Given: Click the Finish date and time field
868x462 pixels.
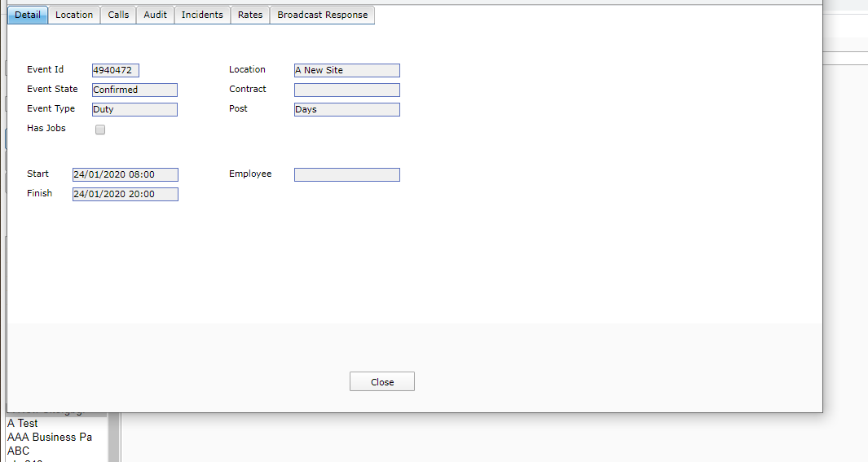Looking at the screenshot, I should [x=125, y=194].
